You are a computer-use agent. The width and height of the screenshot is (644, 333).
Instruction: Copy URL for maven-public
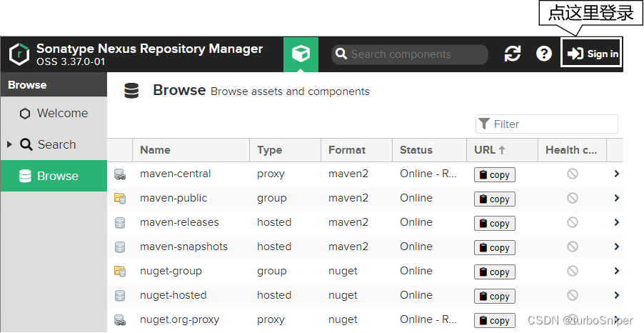(x=495, y=199)
